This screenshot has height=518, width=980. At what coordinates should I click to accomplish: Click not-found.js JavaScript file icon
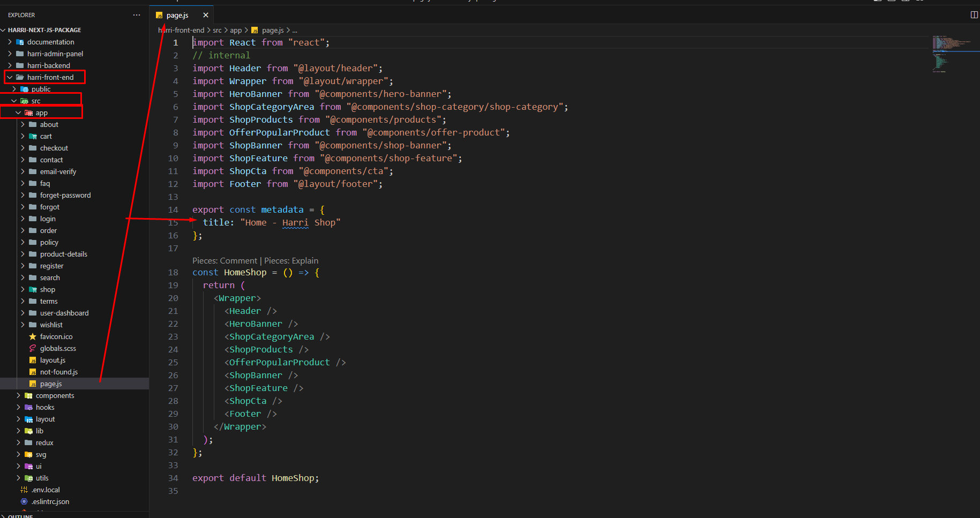(x=33, y=372)
